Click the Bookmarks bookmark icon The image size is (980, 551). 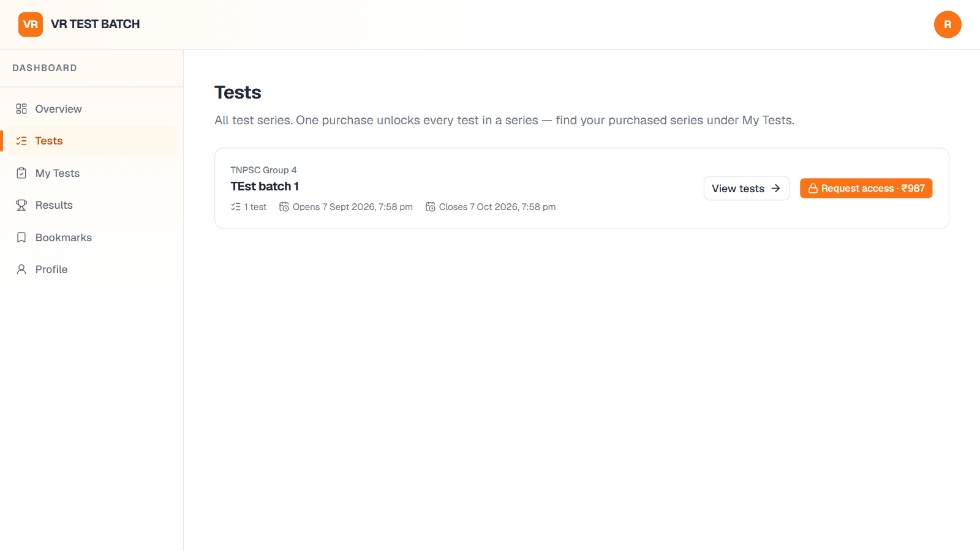tap(21, 238)
